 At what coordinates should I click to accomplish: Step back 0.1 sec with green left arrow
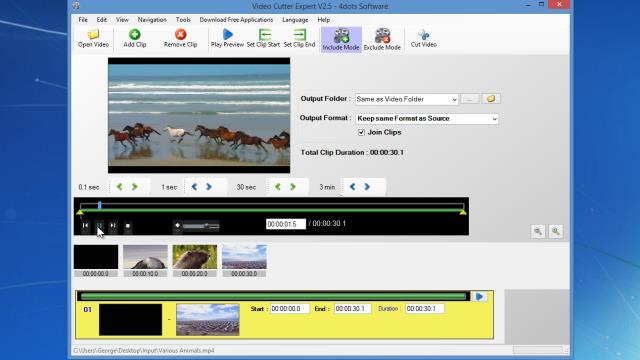[x=120, y=187]
